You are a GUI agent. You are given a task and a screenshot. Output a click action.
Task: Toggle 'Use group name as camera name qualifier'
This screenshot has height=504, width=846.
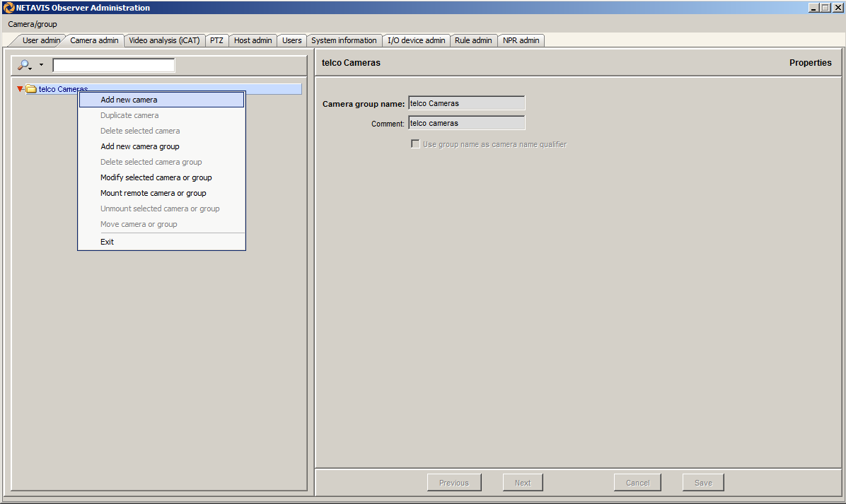(415, 144)
